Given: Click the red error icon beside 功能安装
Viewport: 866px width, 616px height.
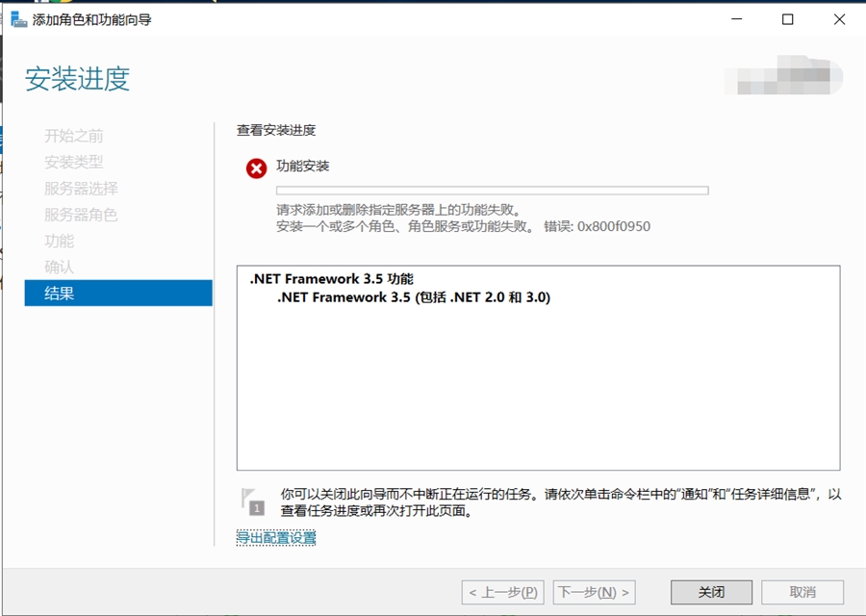Looking at the screenshot, I should (256, 168).
